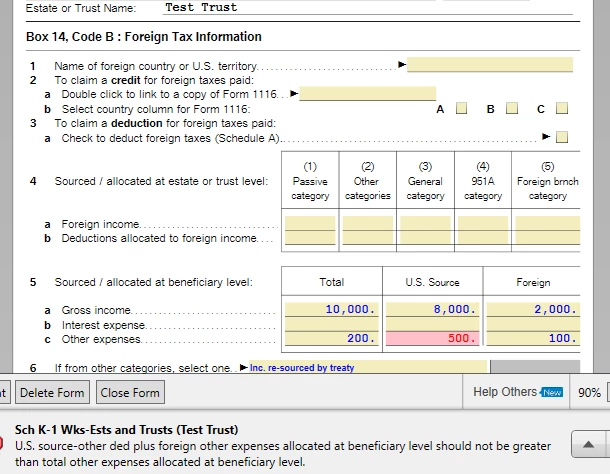610x474 pixels.
Task: Click Box 14, Code B heading
Action: (x=144, y=37)
